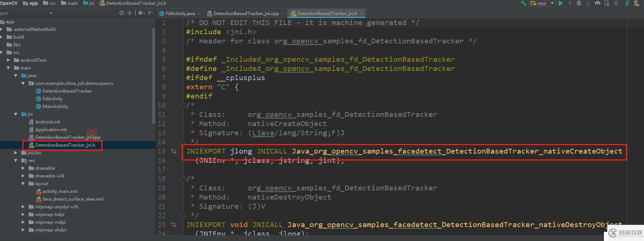Click the Sync Project with Gradle icon
This screenshot has height=241, width=644.
[627, 3]
